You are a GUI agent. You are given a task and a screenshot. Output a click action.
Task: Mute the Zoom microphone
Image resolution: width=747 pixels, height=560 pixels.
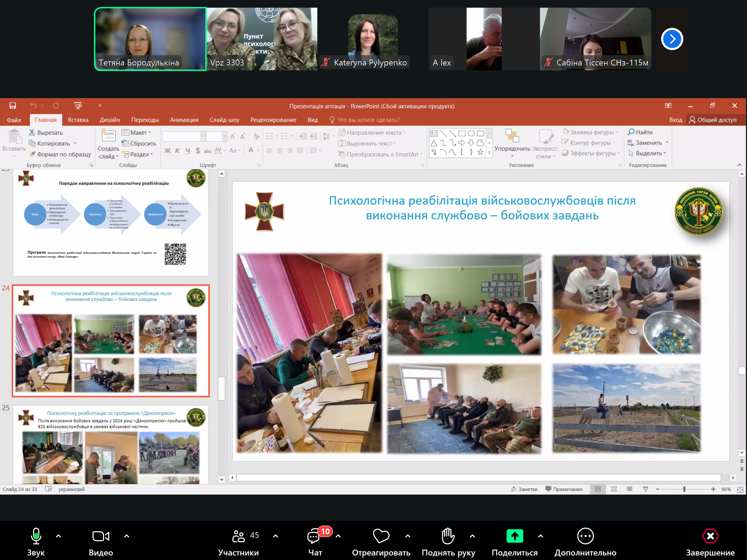coord(36,536)
